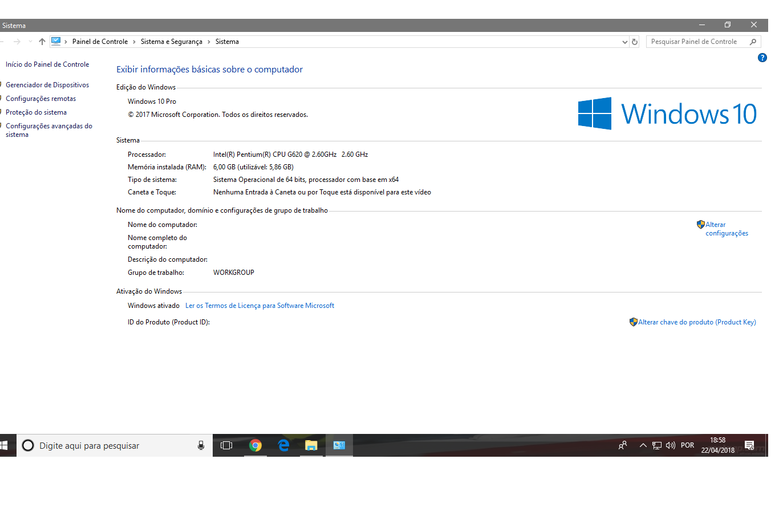Activate the Cortana microphone

coord(201,445)
